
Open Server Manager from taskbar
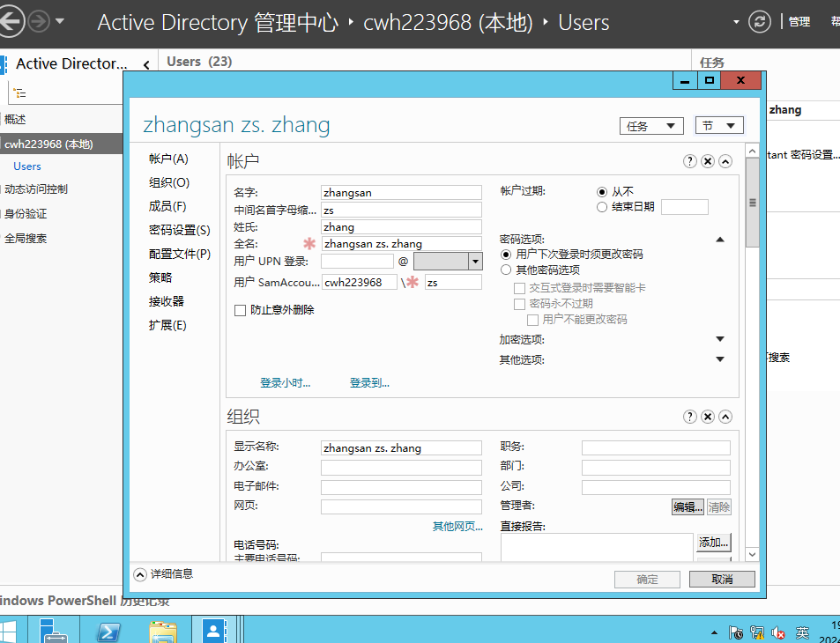[x=54, y=630]
